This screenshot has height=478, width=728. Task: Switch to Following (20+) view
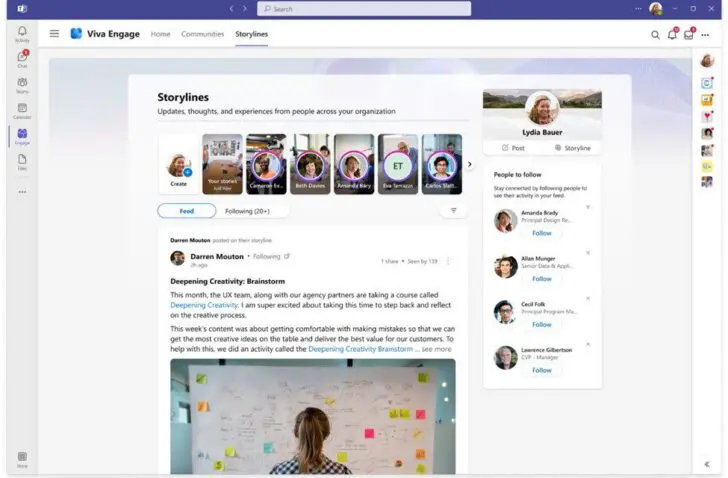pos(247,211)
